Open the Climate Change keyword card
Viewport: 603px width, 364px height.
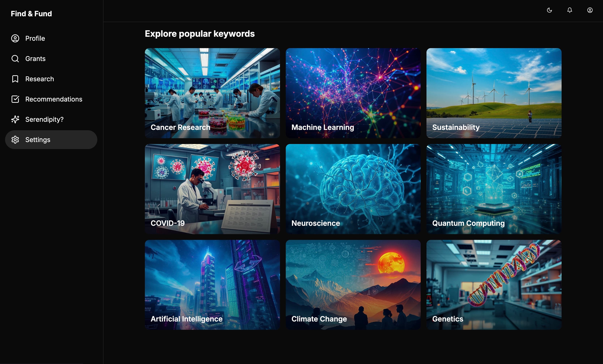(353, 285)
